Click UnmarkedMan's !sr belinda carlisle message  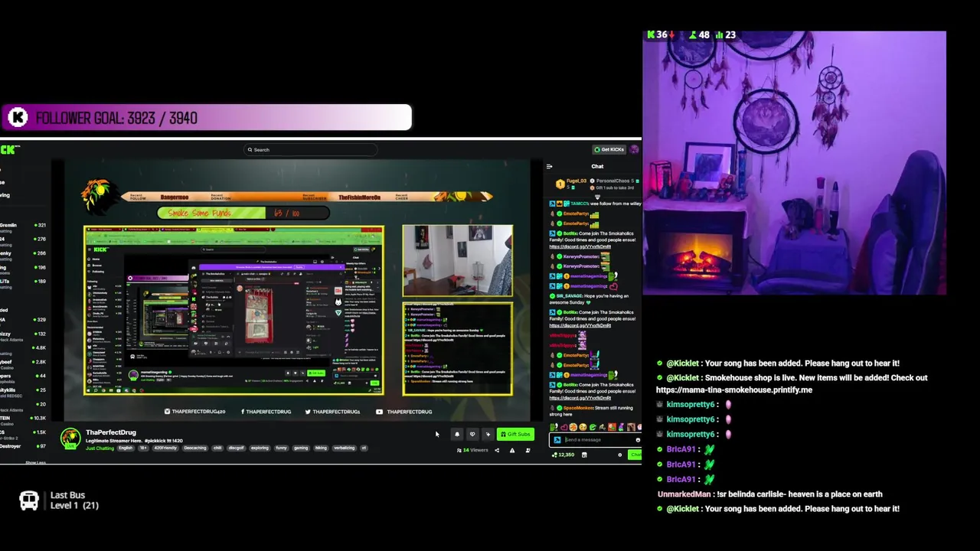(x=769, y=494)
